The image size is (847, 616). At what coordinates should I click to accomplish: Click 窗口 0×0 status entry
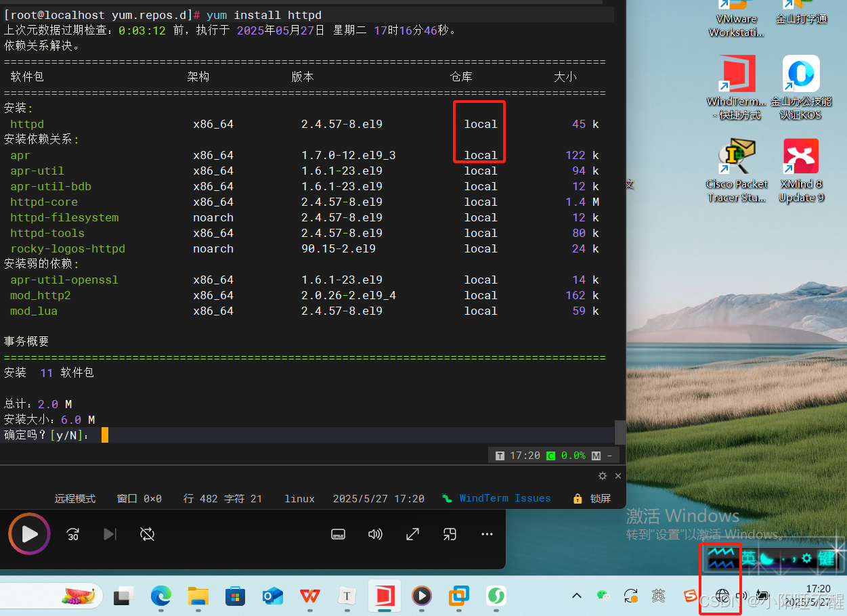(139, 498)
